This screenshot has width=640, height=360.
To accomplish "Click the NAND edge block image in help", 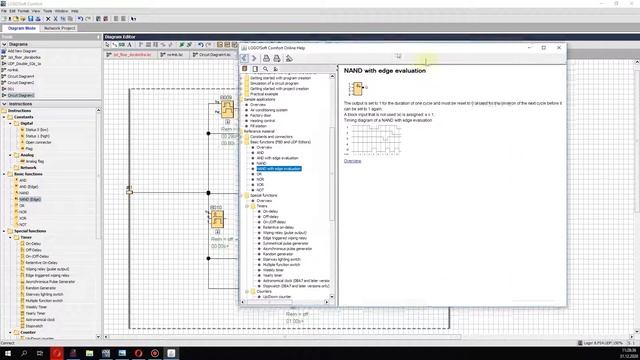I will [x=358, y=88].
